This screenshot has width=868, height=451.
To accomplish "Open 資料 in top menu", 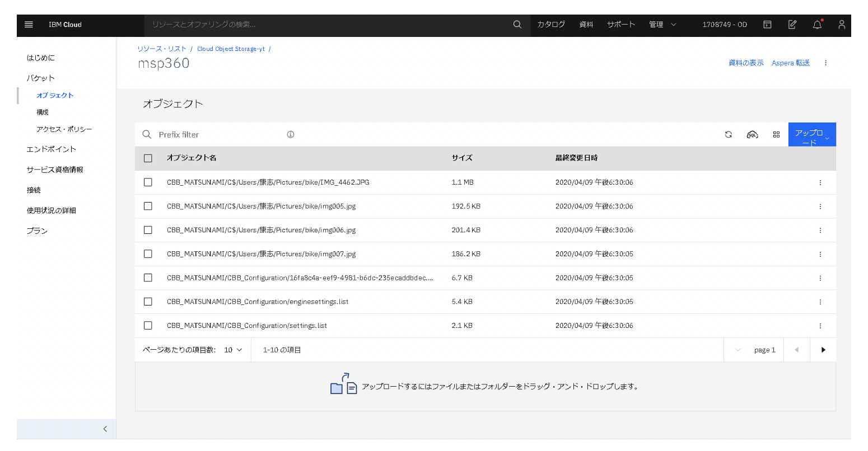I will click(586, 25).
